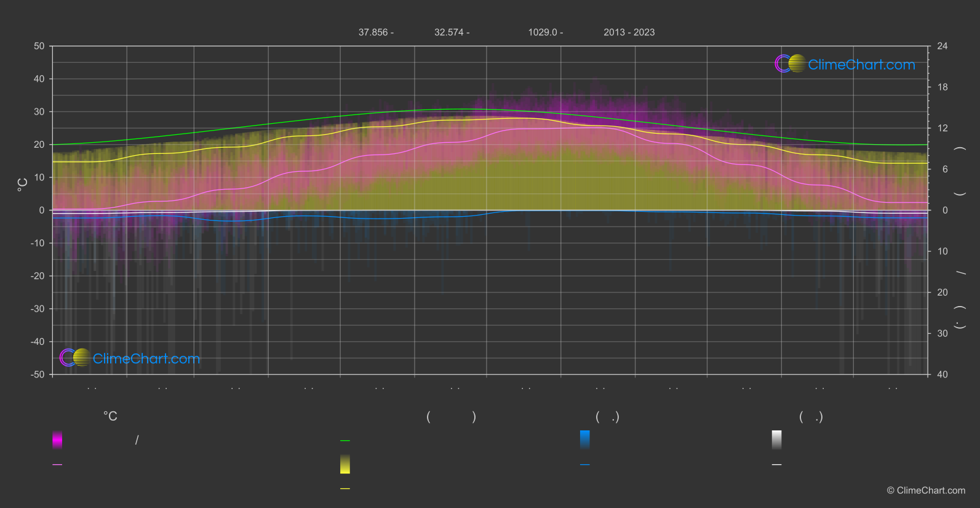Open the © ClimeChart.com copyright link

click(x=926, y=491)
